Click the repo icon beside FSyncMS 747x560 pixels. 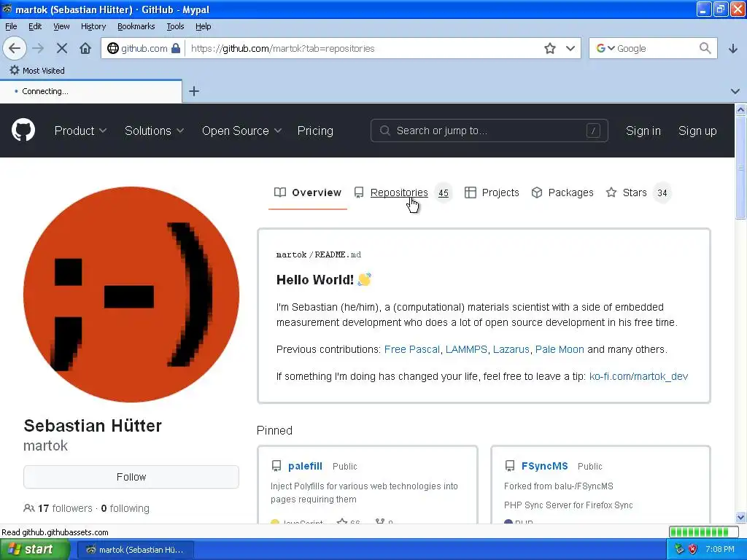[x=510, y=466]
